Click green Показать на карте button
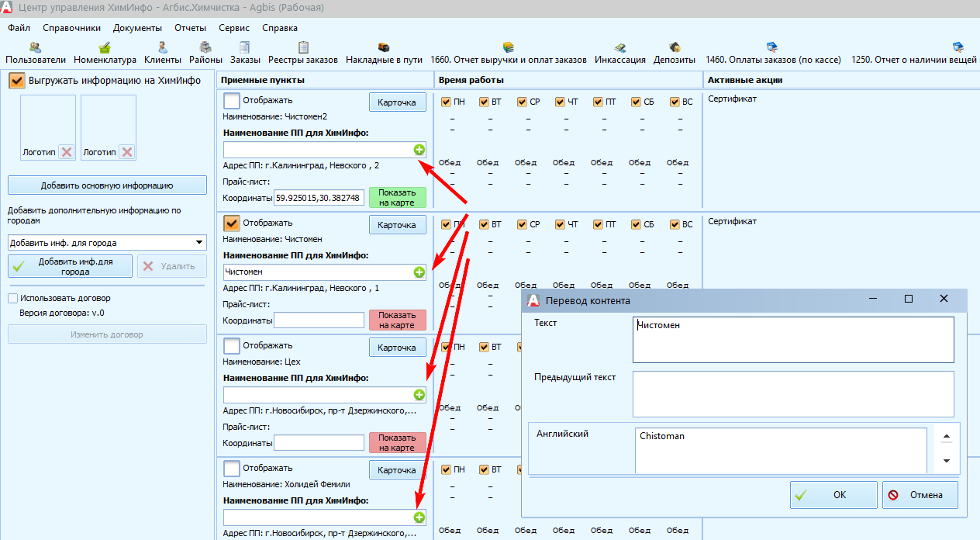 [397, 198]
